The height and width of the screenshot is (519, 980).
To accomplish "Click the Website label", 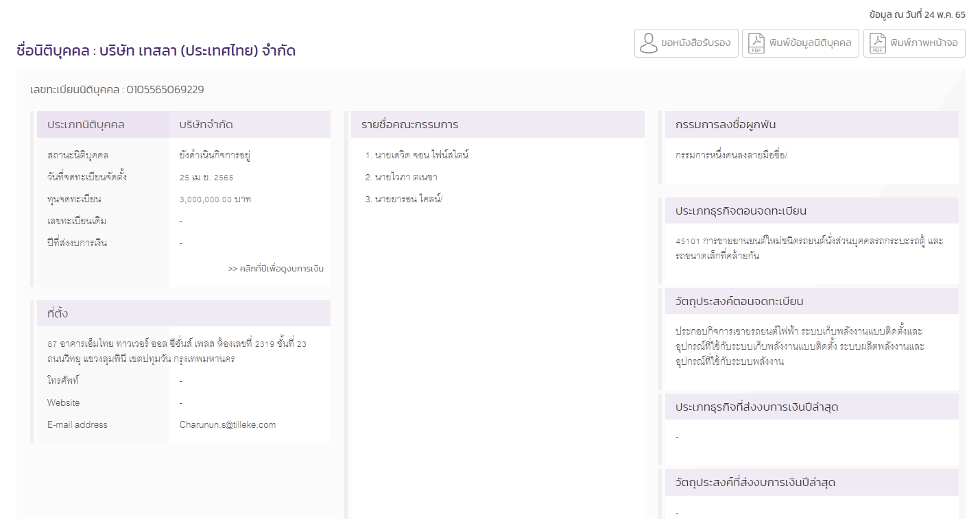I will pos(63,402).
